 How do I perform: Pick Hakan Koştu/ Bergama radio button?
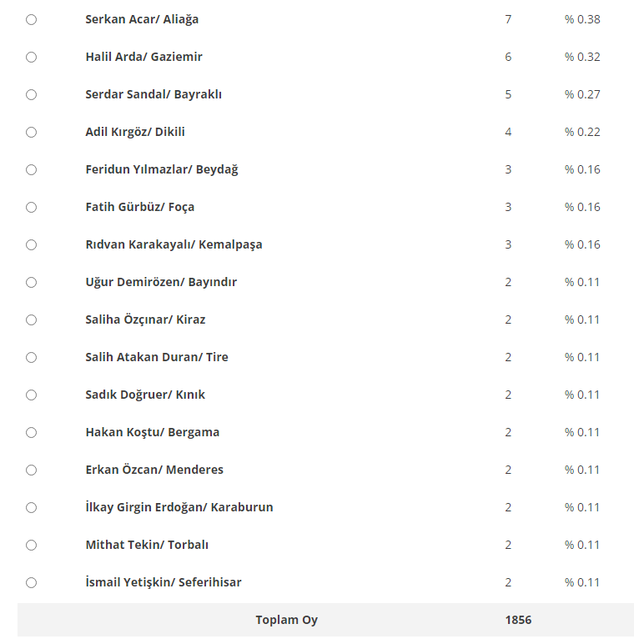(32, 433)
